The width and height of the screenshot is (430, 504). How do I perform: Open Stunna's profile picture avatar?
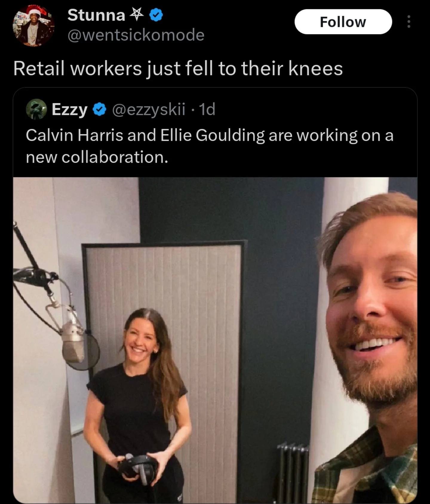pos(33,26)
